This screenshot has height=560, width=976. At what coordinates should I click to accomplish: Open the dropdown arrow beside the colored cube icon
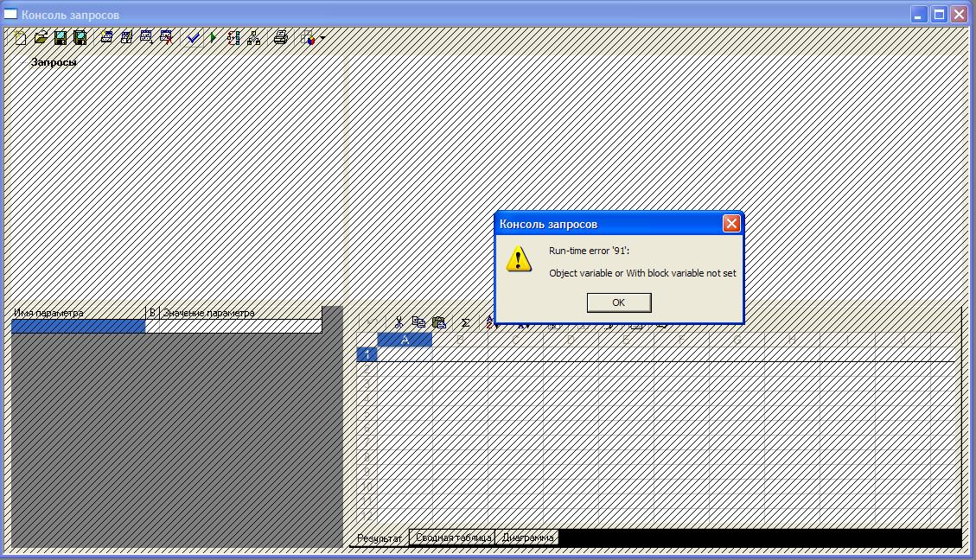[322, 37]
